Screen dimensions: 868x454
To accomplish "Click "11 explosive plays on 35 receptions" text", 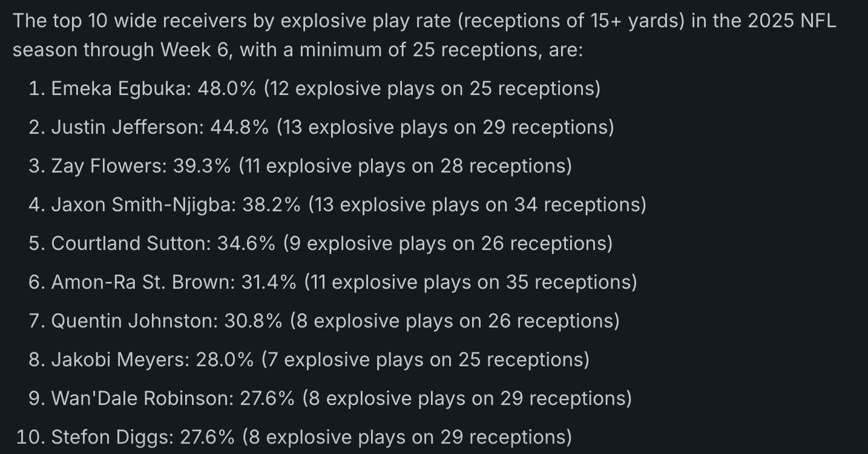I will coord(470,282).
